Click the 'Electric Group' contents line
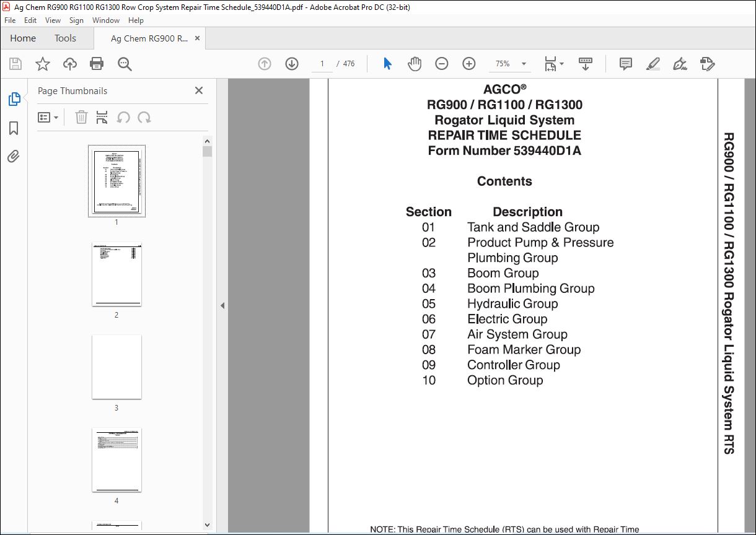Image resolution: width=756 pixels, height=535 pixels. [x=507, y=319]
